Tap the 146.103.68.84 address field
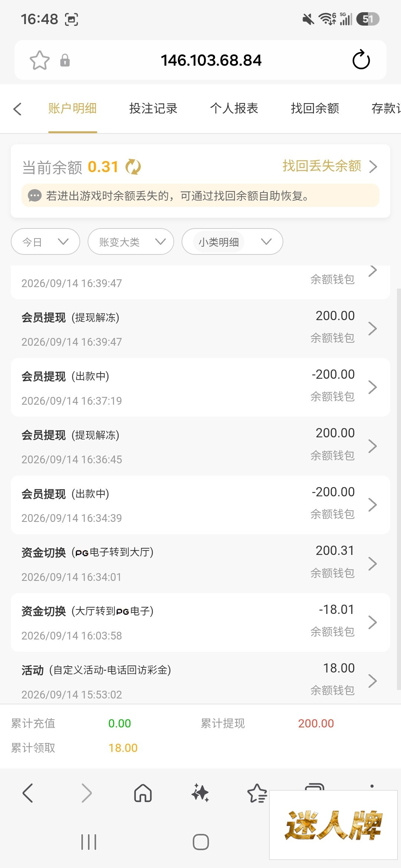Image resolution: width=401 pixels, height=868 pixels. pos(211,60)
